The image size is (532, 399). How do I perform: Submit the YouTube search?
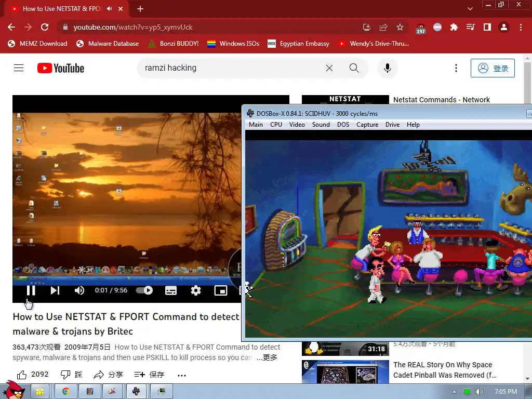(x=354, y=68)
